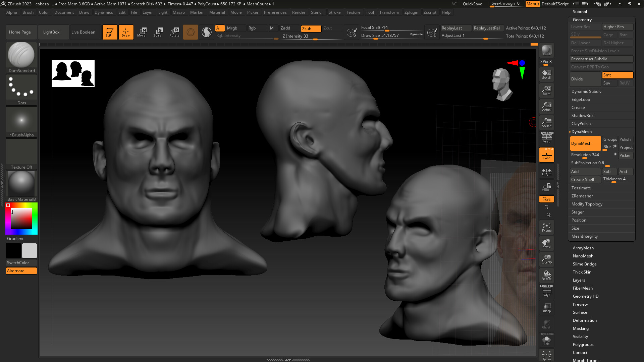Viewport: 644px width, 362px height.
Task: Toggle Smt smoothing next to Divide
Action: coord(617,75)
